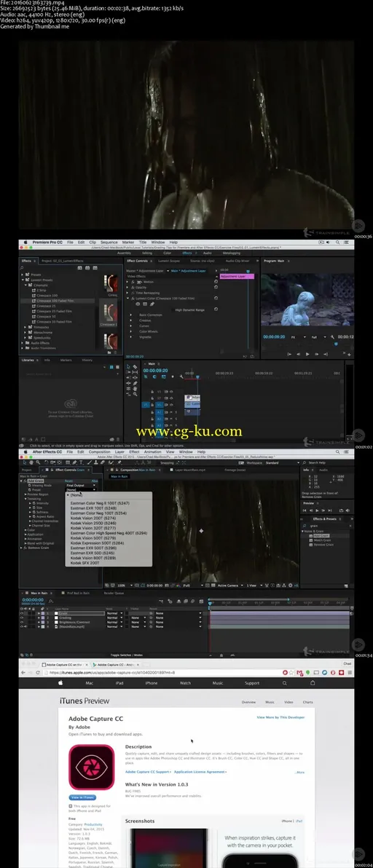Switch to the Render Queue tab

pyautogui.click(x=114, y=593)
